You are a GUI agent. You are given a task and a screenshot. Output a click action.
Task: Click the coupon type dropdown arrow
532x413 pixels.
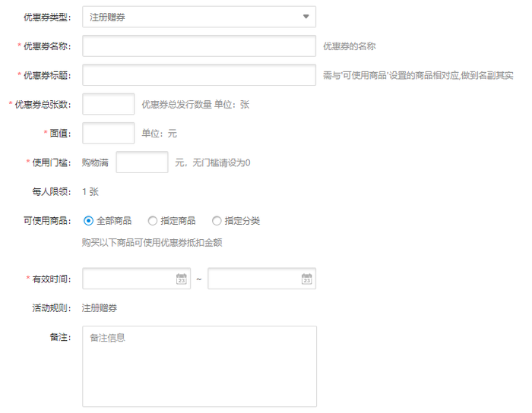[x=306, y=17]
